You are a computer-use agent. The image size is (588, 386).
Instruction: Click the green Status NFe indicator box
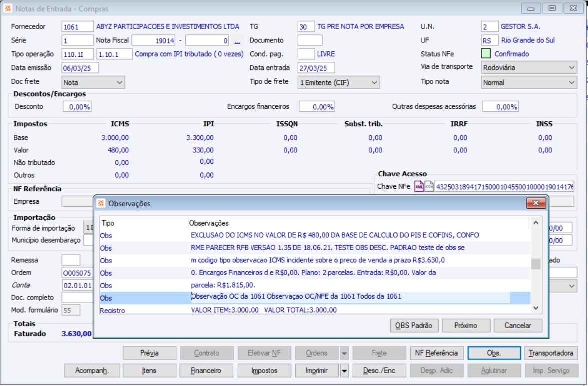[x=486, y=53]
